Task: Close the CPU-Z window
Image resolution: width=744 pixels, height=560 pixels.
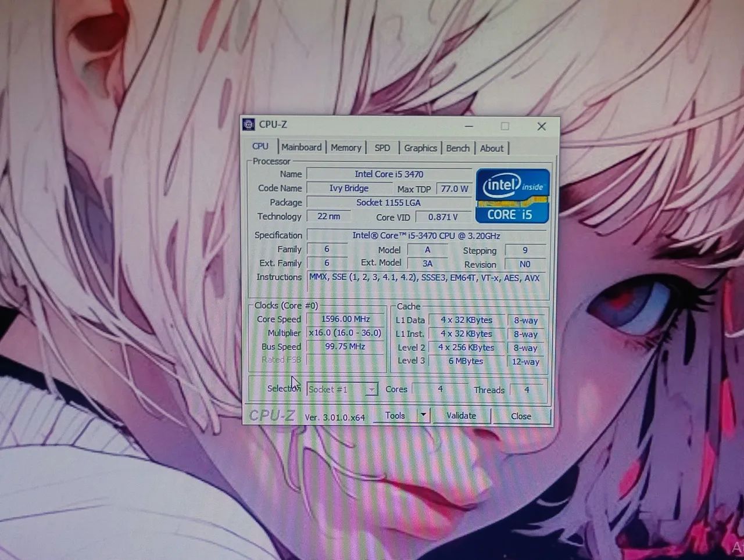Action: pos(541,126)
